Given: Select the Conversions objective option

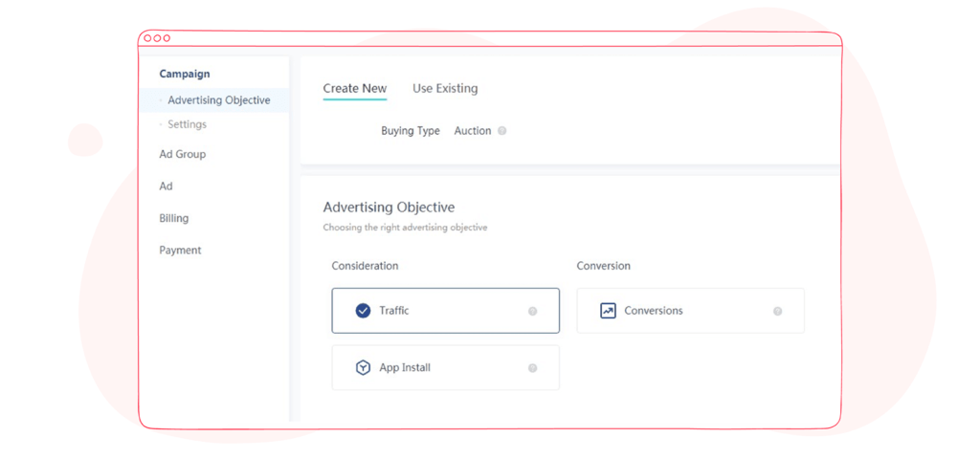Looking at the screenshot, I should [691, 311].
